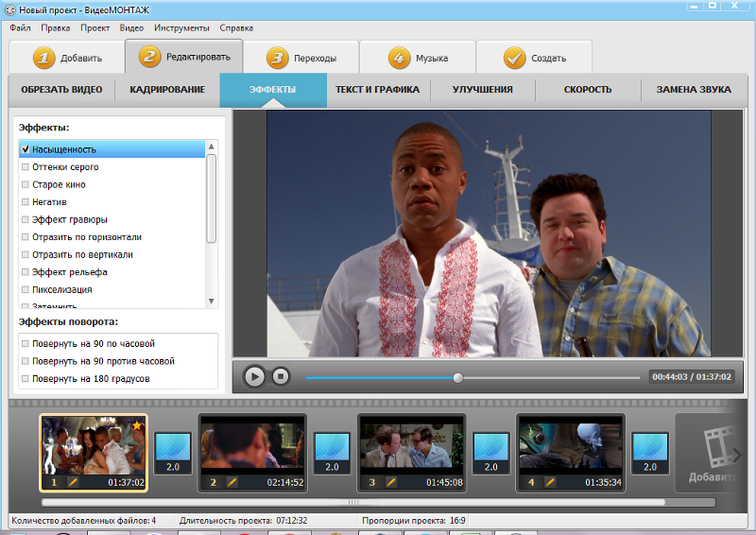Viewport: 756px width, 535px height.
Task: Open the КАДРИРОВАНИЕ tab
Action: point(167,90)
